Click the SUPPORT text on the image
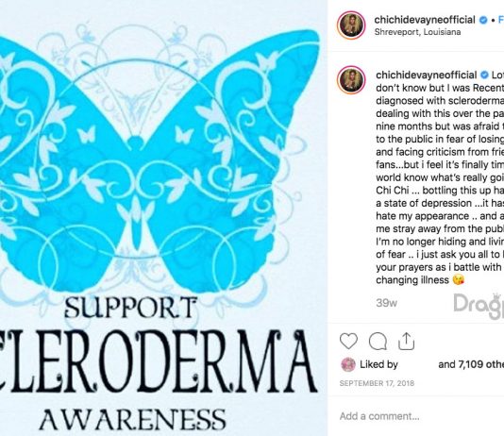The image size is (504, 436). point(131,308)
